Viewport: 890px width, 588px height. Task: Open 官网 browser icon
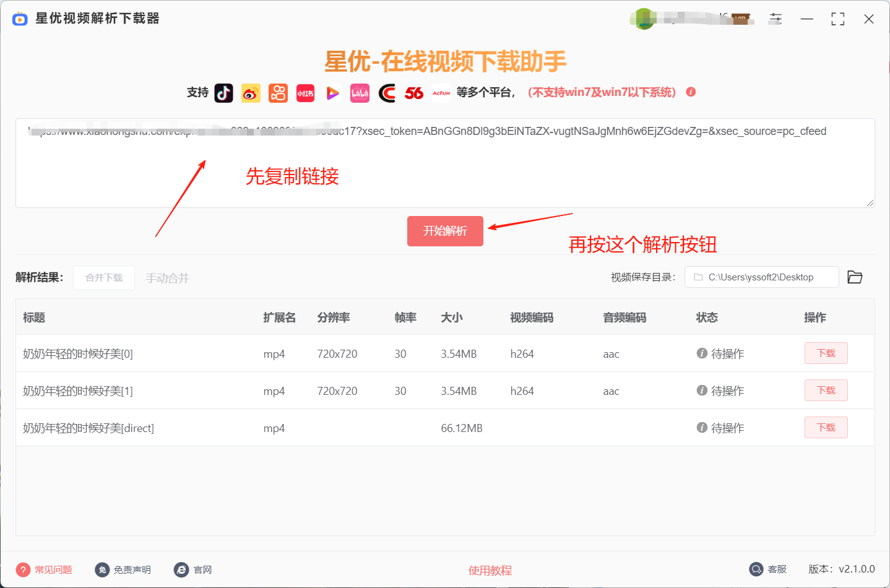pyautogui.click(x=181, y=570)
